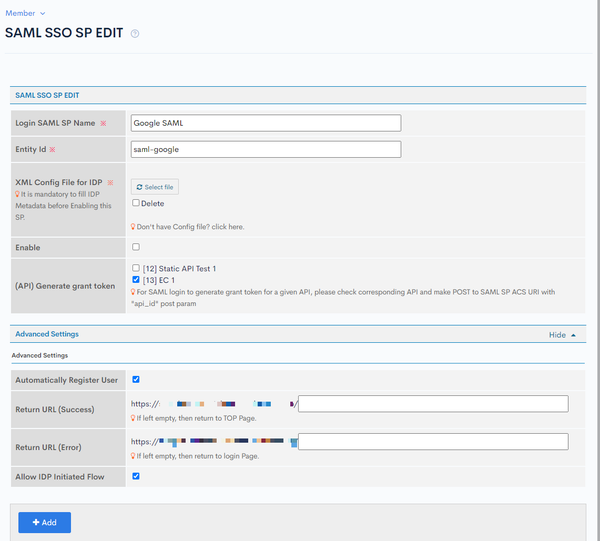Click the refresh icon in Select file
Screen dimensions: 600x541
click(139, 187)
